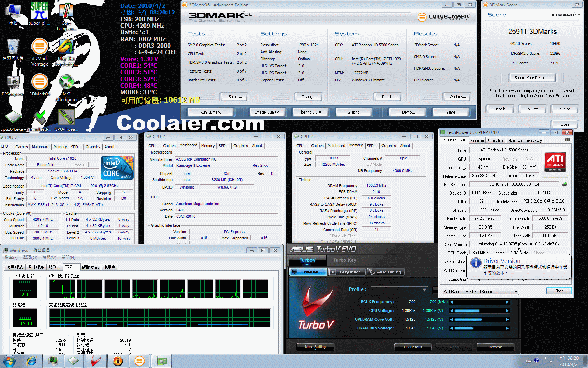Click the QPI/DRAM Core Volt slider bar

[479, 320]
